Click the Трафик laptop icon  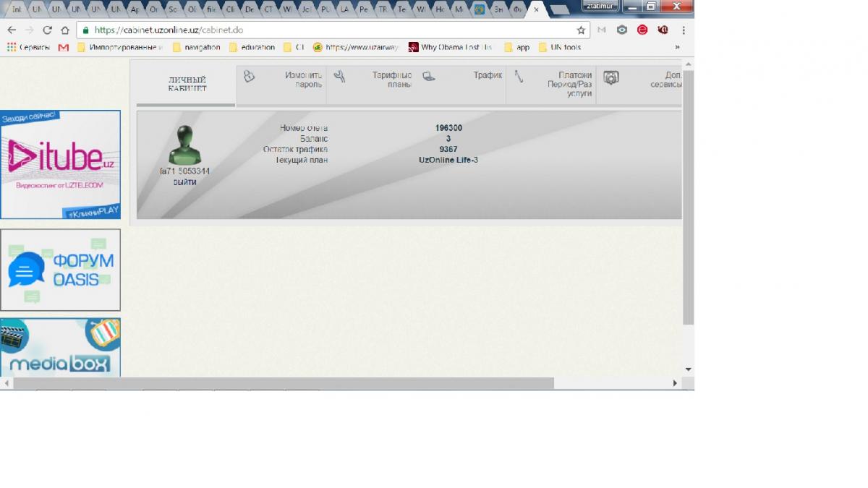click(429, 76)
